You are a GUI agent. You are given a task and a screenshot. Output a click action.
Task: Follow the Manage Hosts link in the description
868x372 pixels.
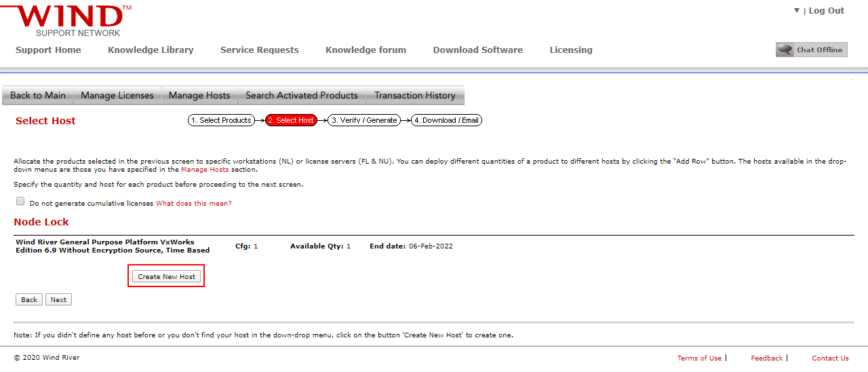click(205, 170)
